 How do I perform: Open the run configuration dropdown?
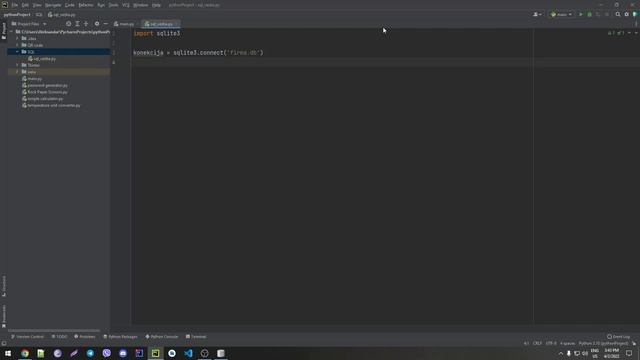[561, 15]
